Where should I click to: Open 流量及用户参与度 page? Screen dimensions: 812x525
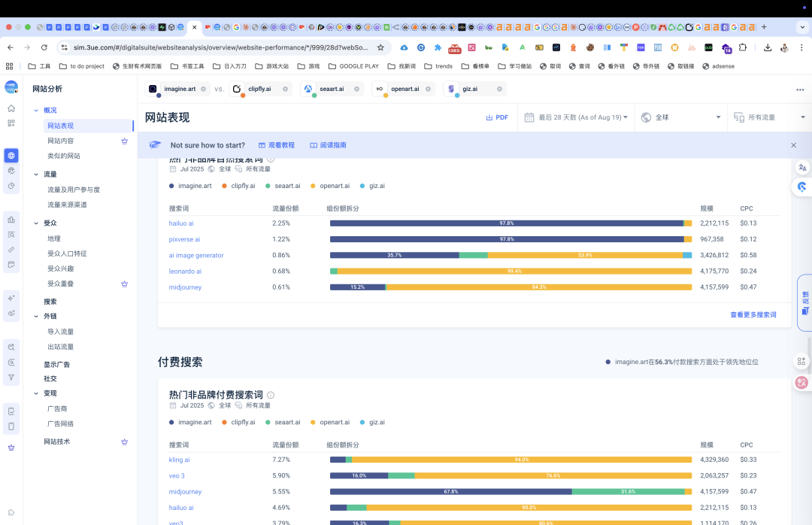click(74, 190)
